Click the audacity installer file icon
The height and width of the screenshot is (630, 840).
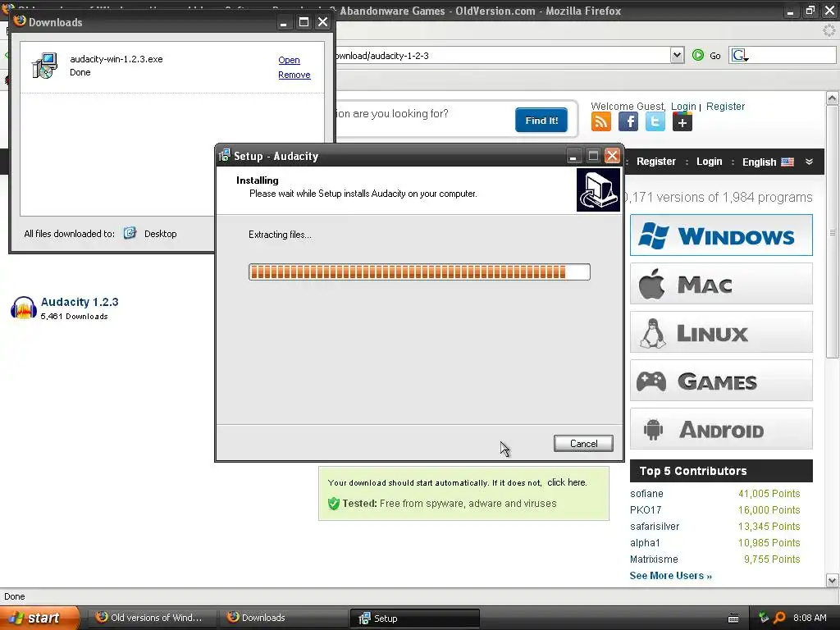click(x=44, y=66)
